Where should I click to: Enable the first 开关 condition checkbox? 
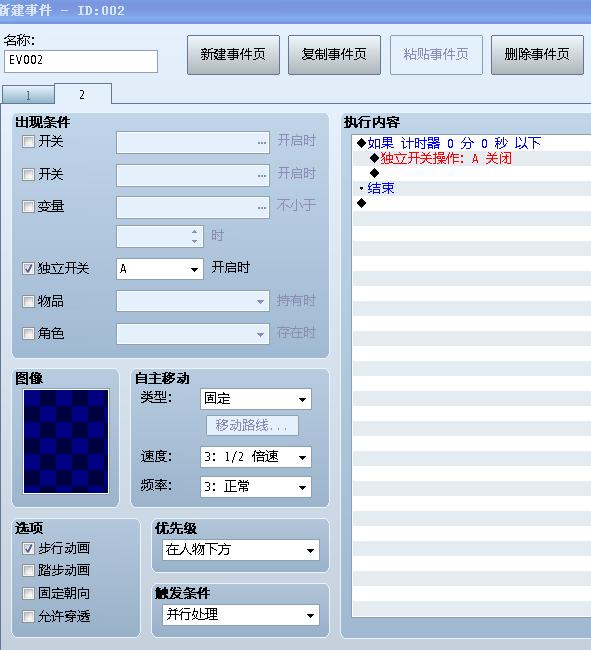[x=28, y=141]
